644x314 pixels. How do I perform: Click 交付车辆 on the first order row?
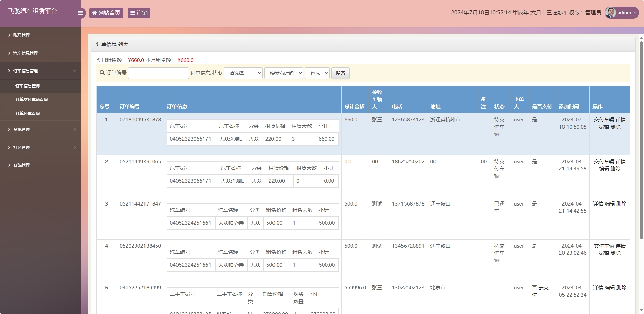[604, 119]
